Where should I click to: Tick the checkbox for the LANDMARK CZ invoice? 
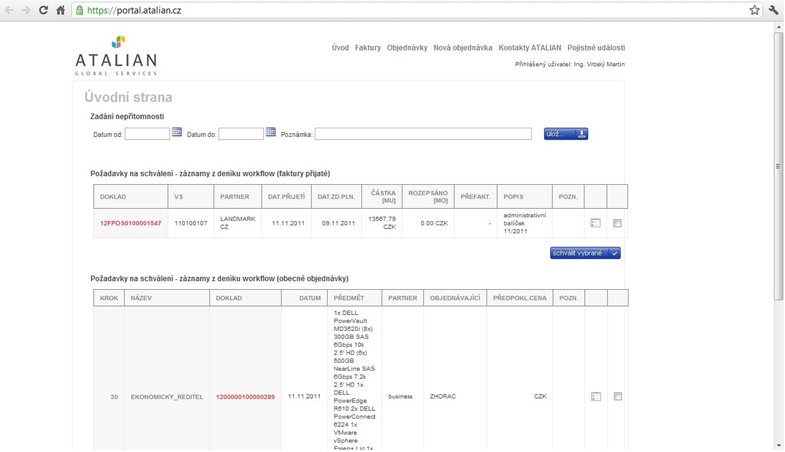(x=617, y=223)
